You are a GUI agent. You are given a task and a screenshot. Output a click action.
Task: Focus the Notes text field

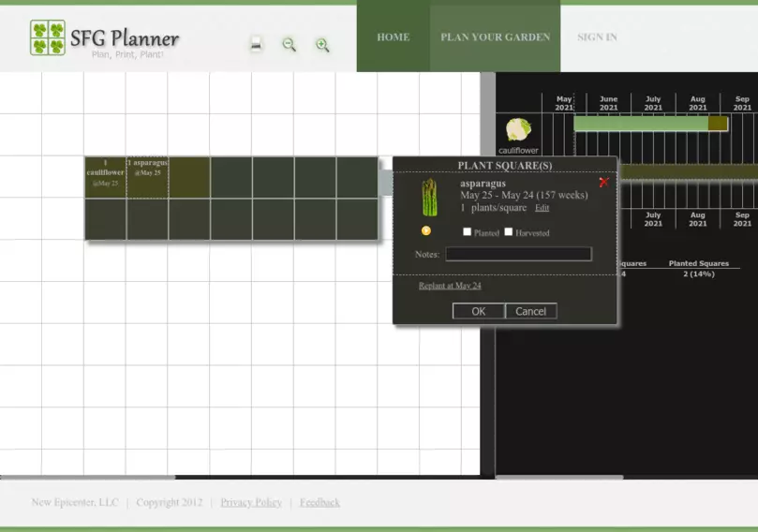click(518, 254)
